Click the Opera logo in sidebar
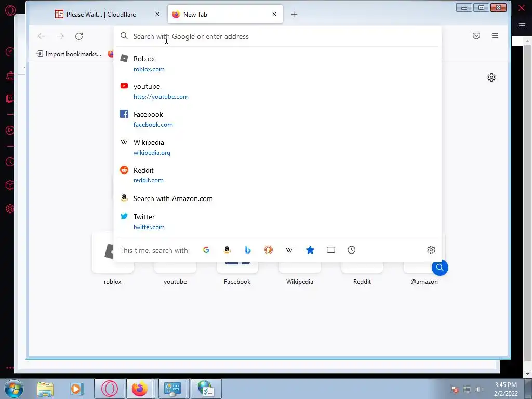This screenshot has width=532, height=399. [x=10, y=10]
